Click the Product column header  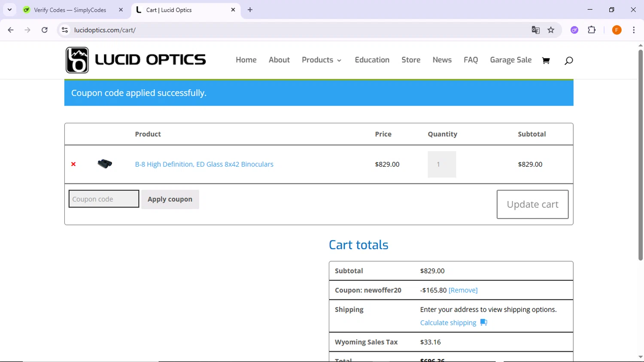tap(148, 134)
